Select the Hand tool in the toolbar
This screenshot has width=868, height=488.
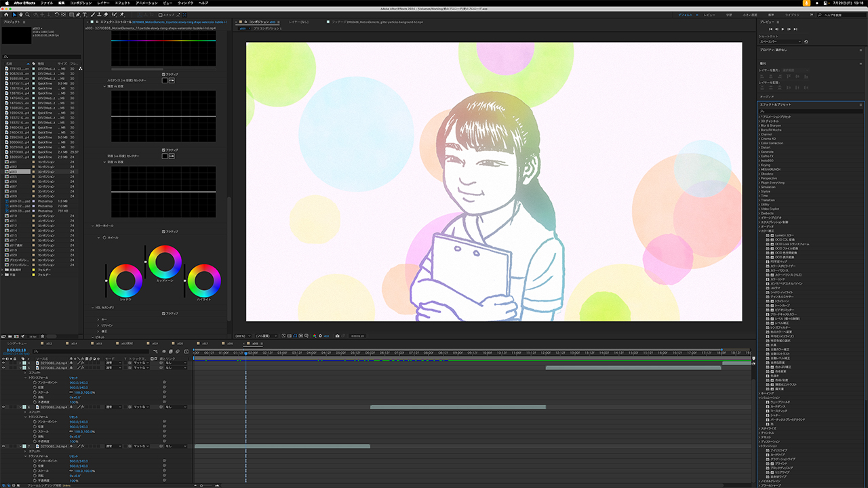click(22, 14)
